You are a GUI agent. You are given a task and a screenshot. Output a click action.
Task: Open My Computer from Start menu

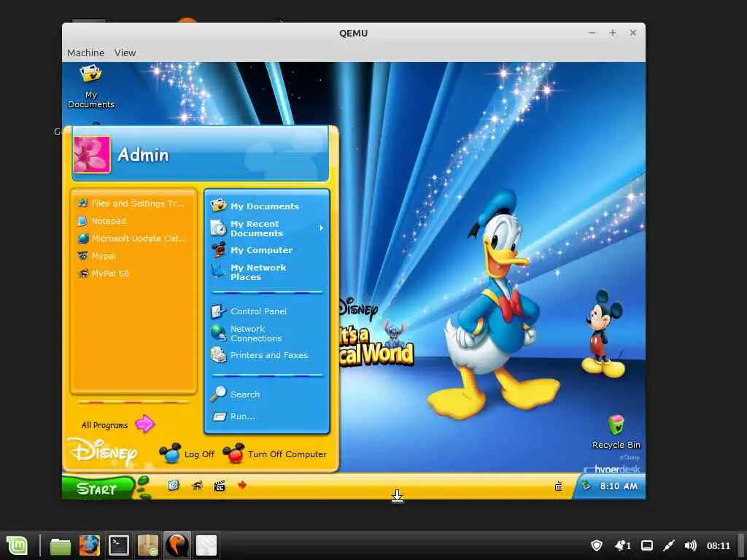pyautogui.click(x=252, y=250)
